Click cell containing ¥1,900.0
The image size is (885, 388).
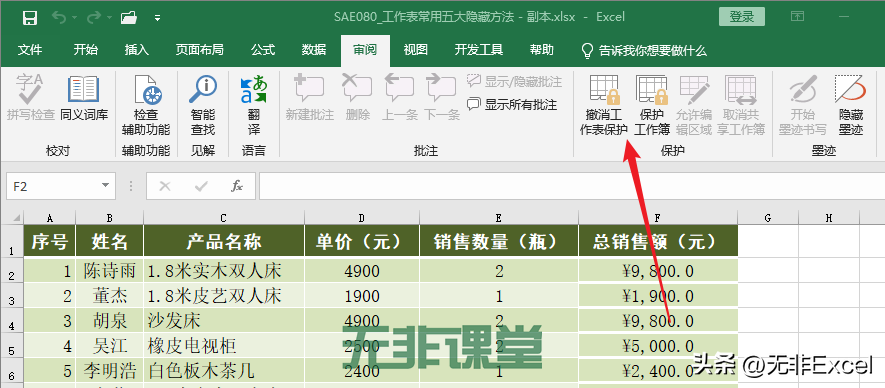658,295
